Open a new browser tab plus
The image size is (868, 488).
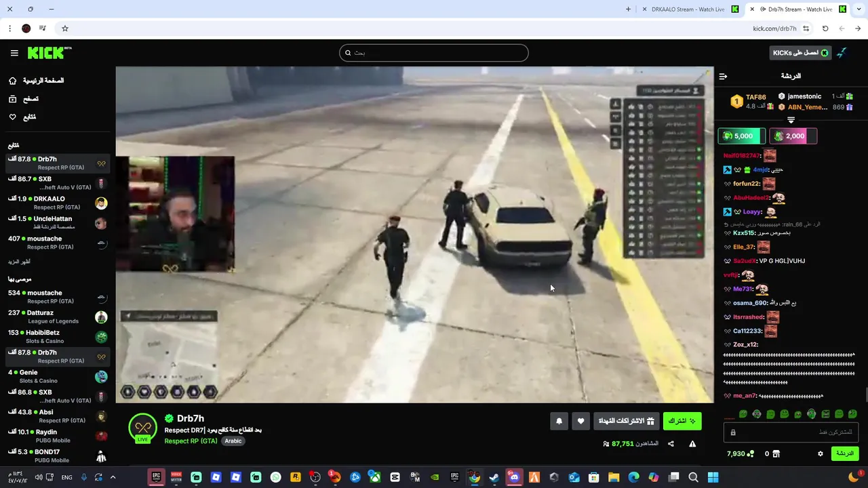click(x=628, y=9)
